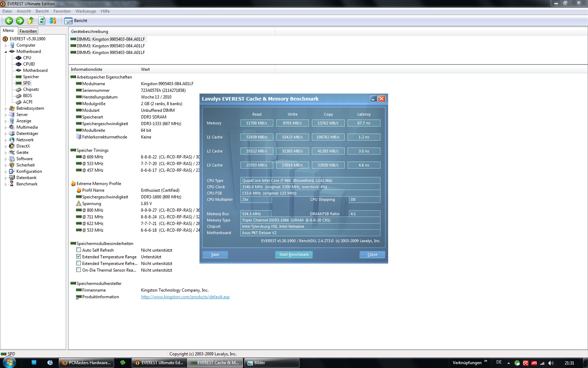Click the Windows Start orb
The image size is (588, 368).
pos(9,362)
